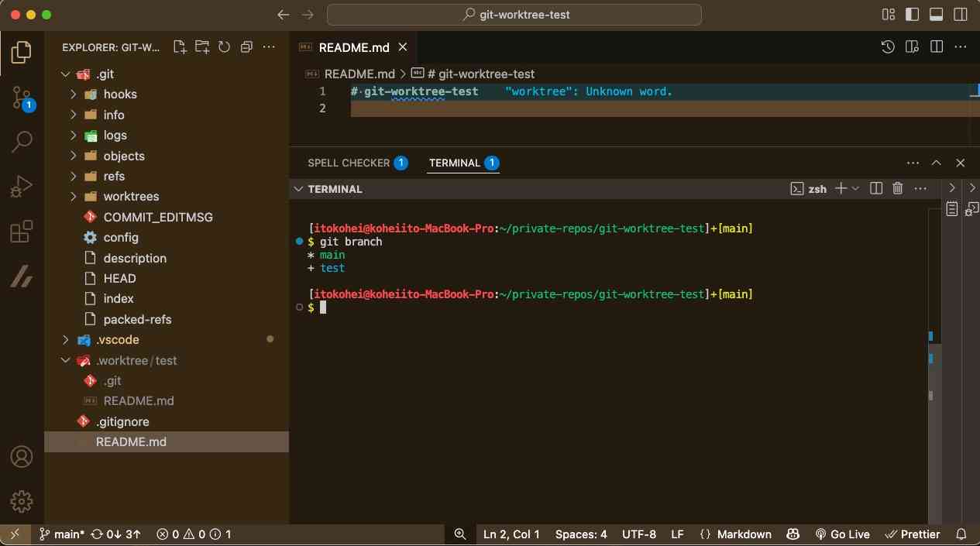Split the terminal pane
980x546 pixels.
876,188
